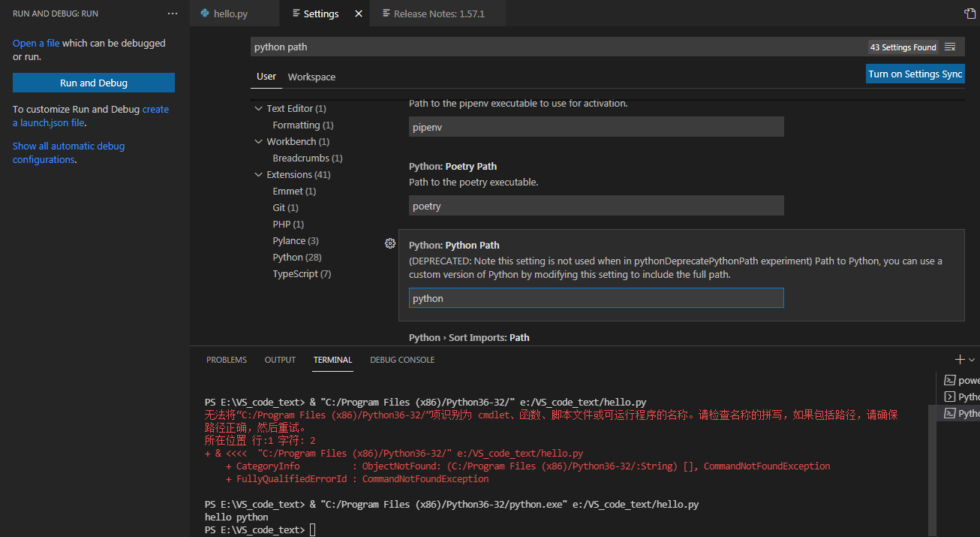Click the 'Python: Python Path' heading
Image resolution: width=980 pixels, height=537 pixels.
click(454, 246)
